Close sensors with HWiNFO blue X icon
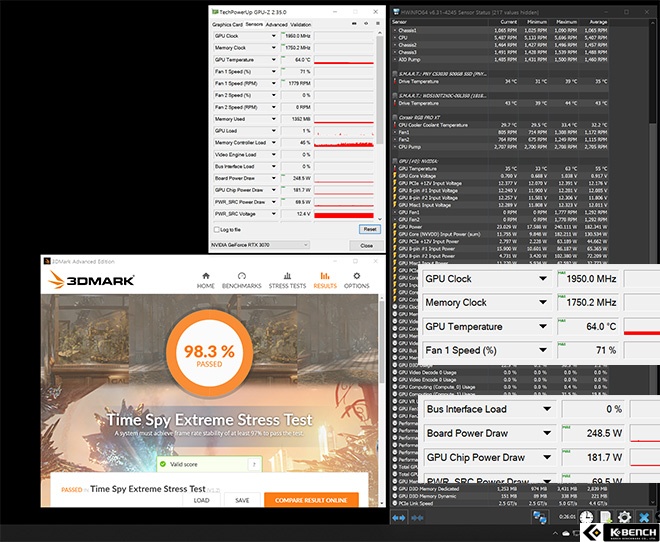 [644, 517]
